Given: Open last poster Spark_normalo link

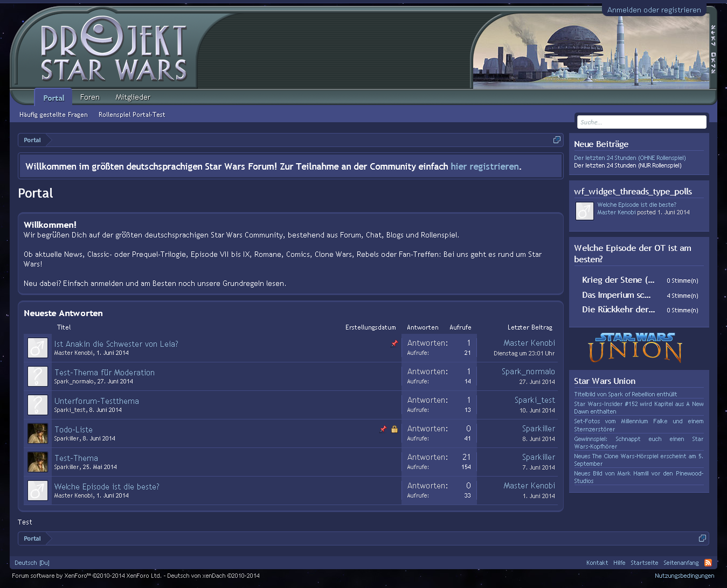Looking at the screenshot, I should pos(528,372).
